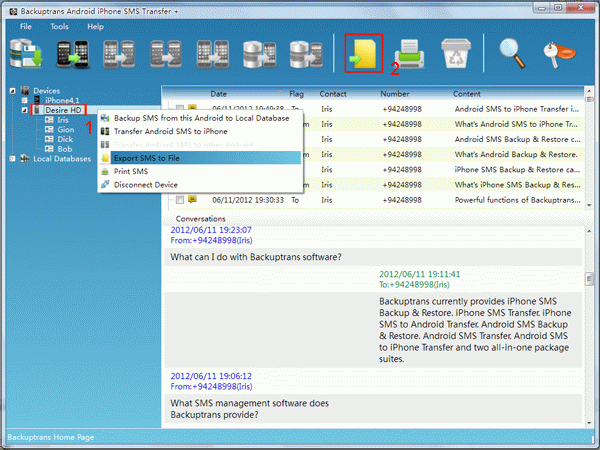Click the Flag column header
The height and width of the screenshot is (450, 600).
(296, 94)
